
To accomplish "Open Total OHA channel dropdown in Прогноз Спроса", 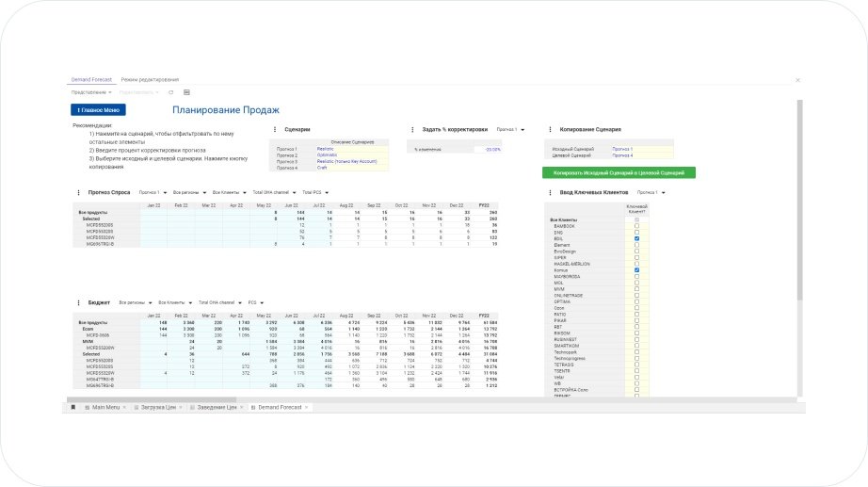I will click(x=275, y=193).
